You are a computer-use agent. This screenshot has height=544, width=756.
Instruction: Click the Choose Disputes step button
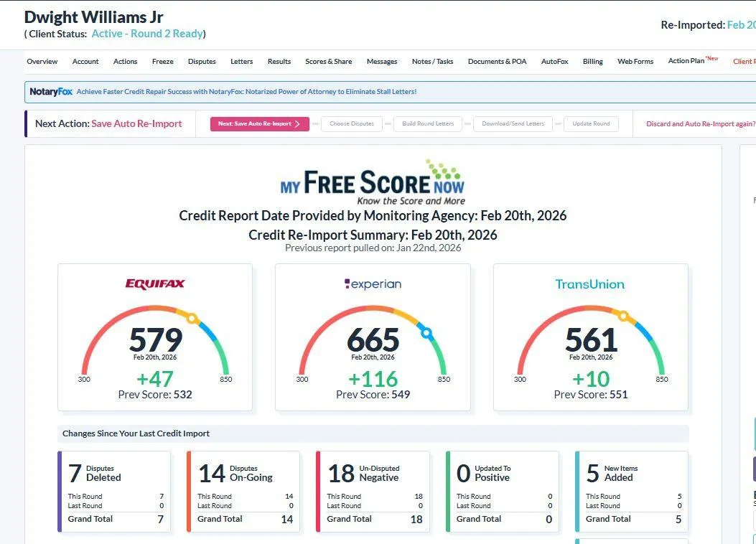[x=352, y=124]
